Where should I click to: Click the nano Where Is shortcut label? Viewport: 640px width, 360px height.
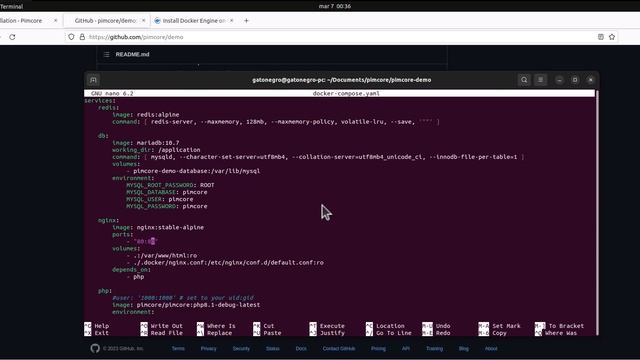click(221, 326)
